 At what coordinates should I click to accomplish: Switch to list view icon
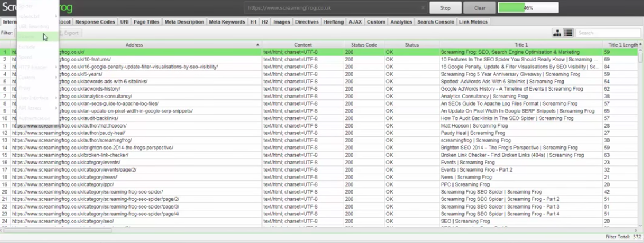(568, 33)
